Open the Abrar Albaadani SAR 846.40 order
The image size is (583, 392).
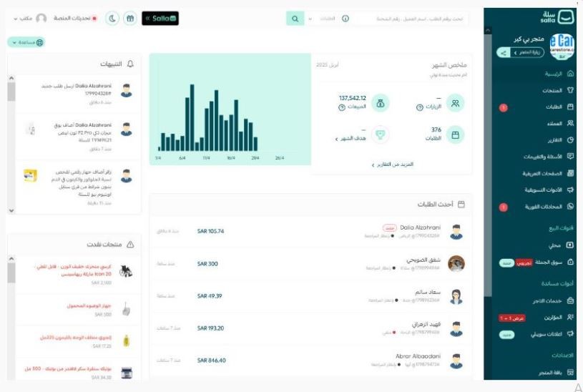point(310,361)
